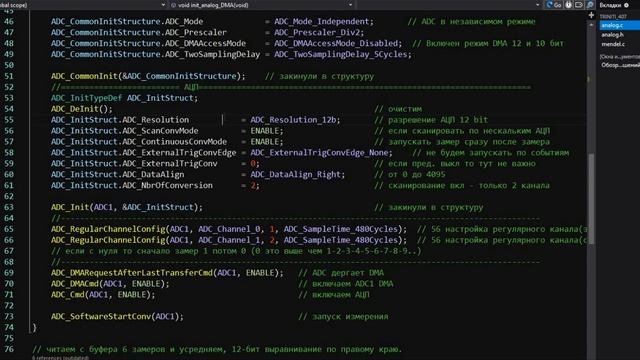
Task: Click ADC_Channel_0 on line 65
Action: coord(229,229)
